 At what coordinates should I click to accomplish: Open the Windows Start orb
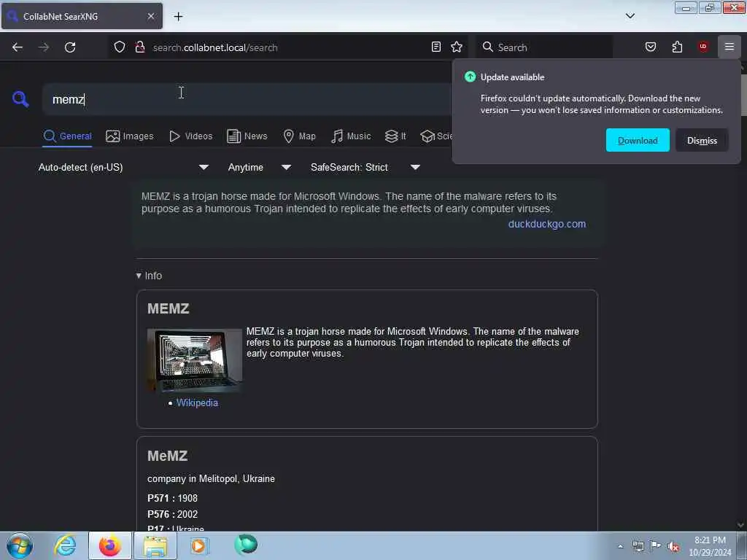coord(20,545)
